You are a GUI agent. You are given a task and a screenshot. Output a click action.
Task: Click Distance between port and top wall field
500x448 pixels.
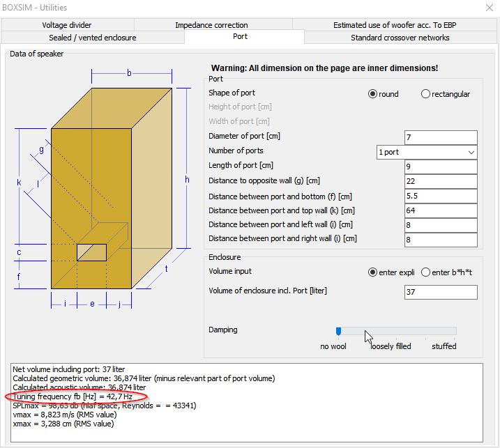click(x=441, y=210)
